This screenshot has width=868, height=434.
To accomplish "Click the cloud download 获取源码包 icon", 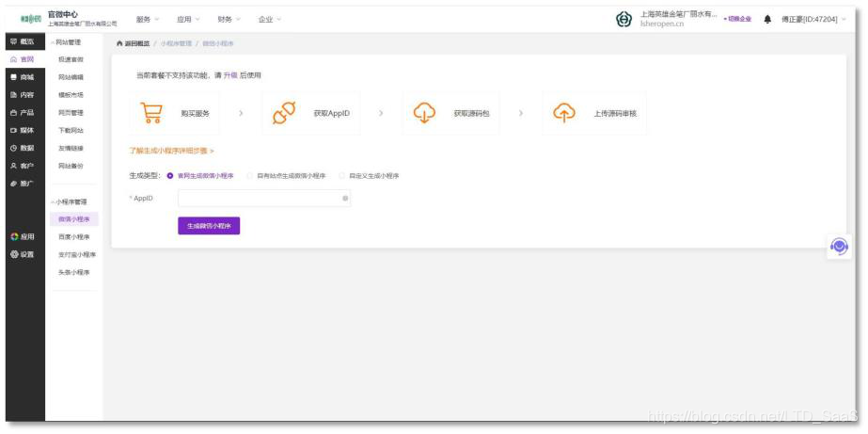I will click(424, 113).
